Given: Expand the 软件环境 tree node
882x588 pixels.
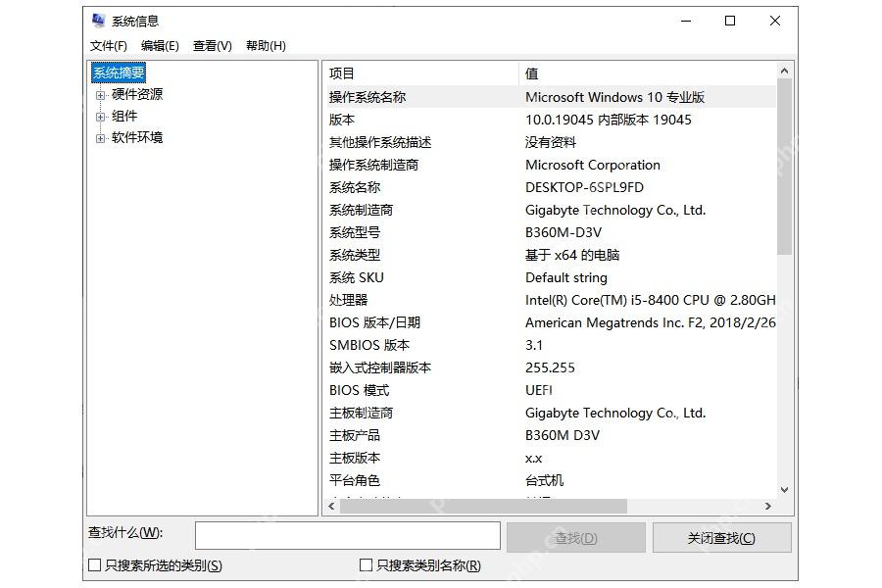Looking at the screenshot, I should click(100, 138).
